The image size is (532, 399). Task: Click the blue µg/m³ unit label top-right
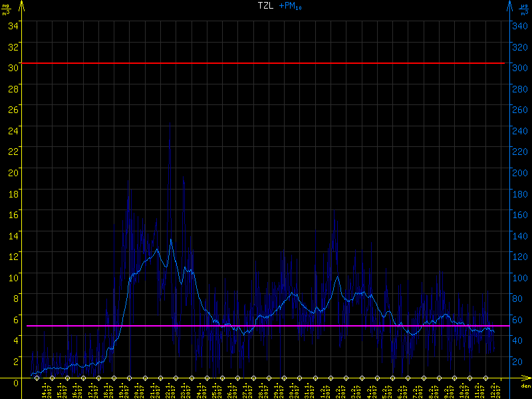(x=525, y=10)
